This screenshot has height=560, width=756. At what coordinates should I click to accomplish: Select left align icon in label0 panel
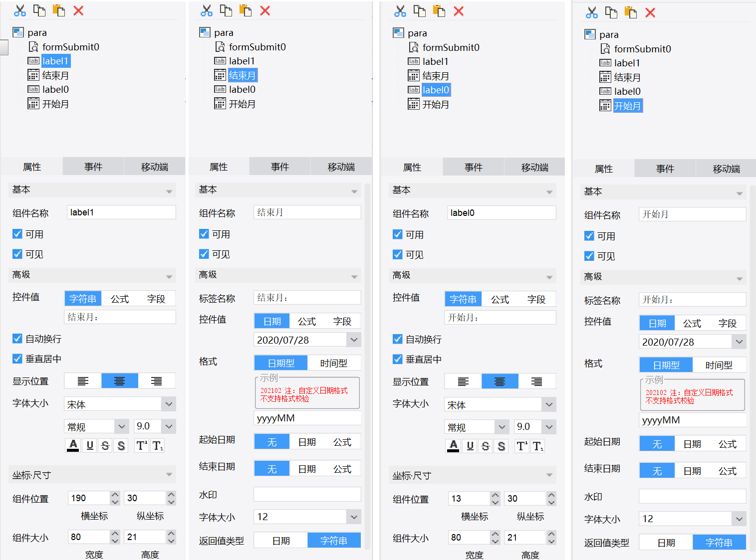point(463,381)
